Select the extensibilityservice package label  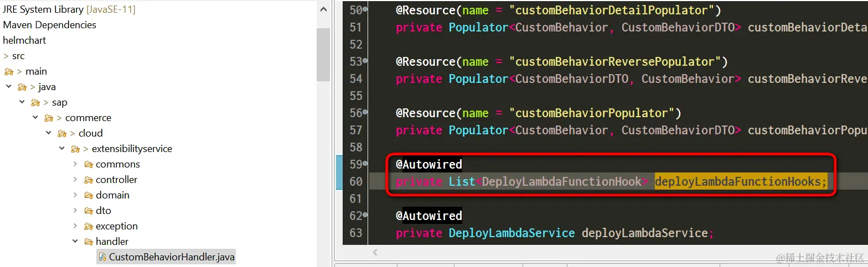coord(132,149)
